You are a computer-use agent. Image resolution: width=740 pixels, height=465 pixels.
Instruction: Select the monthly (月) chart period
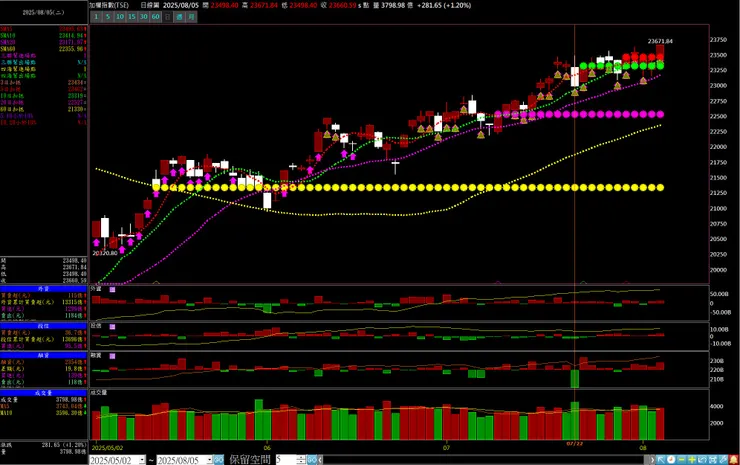point(191,17)
